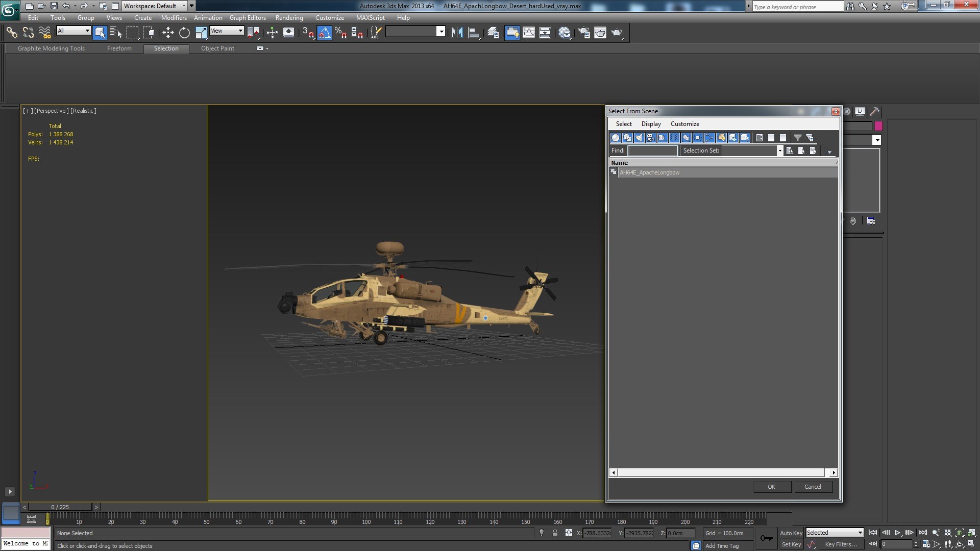Open the selection filter All dropdown

click(73, 31)
